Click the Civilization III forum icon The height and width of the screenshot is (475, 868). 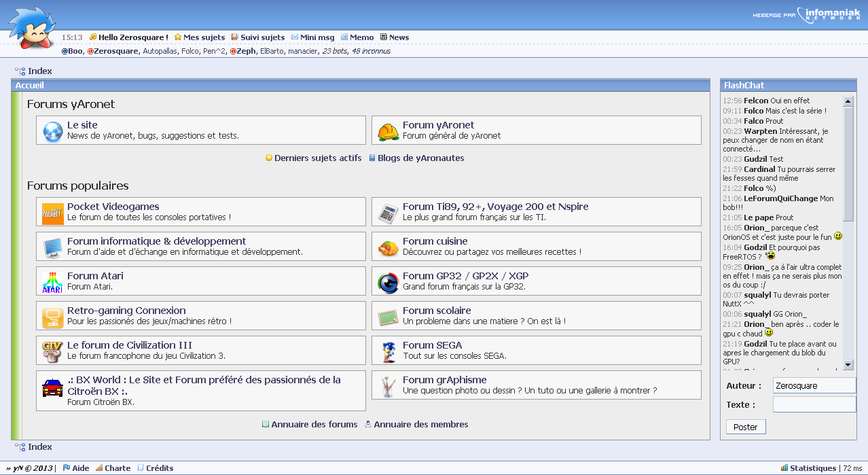point(52,352)
